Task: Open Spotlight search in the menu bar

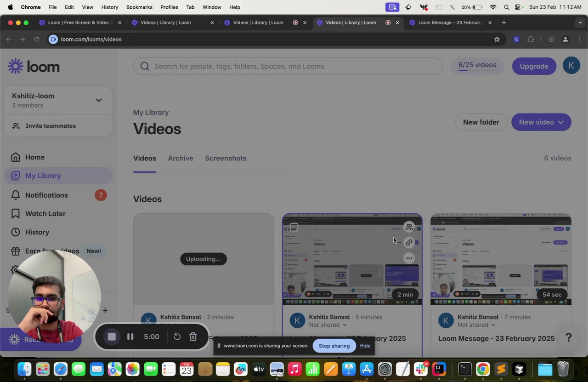Action: tap(506, 7)
